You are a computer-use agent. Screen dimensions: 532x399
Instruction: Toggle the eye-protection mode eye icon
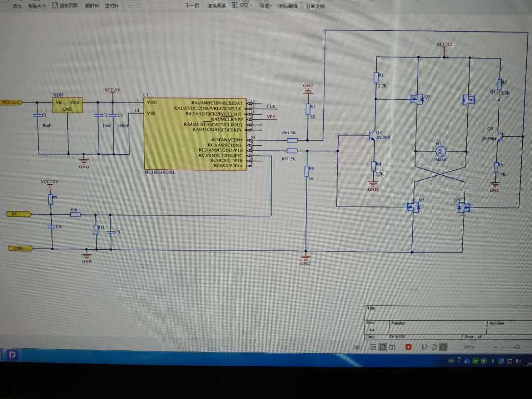point(357,347)
